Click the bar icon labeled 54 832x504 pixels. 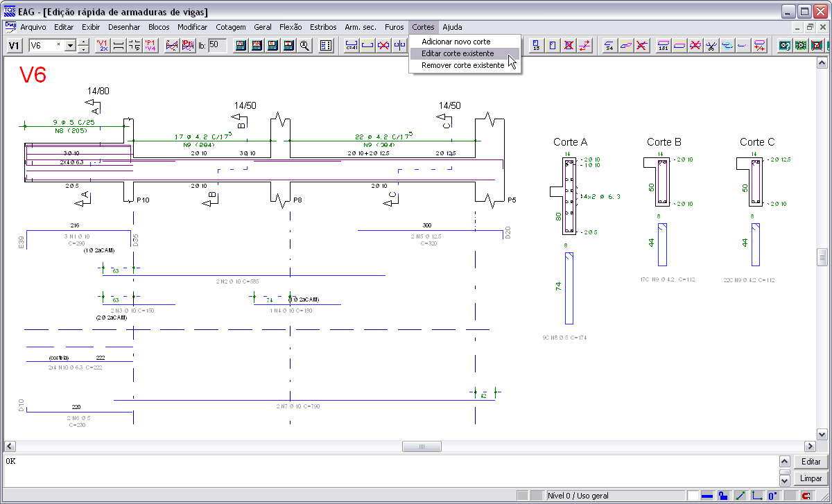tap(609, 46)
